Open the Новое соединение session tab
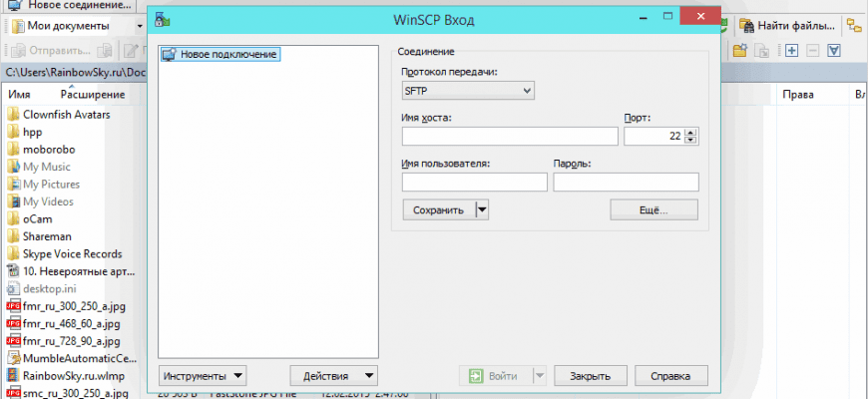The image size is (868, 399). point(67,7)
